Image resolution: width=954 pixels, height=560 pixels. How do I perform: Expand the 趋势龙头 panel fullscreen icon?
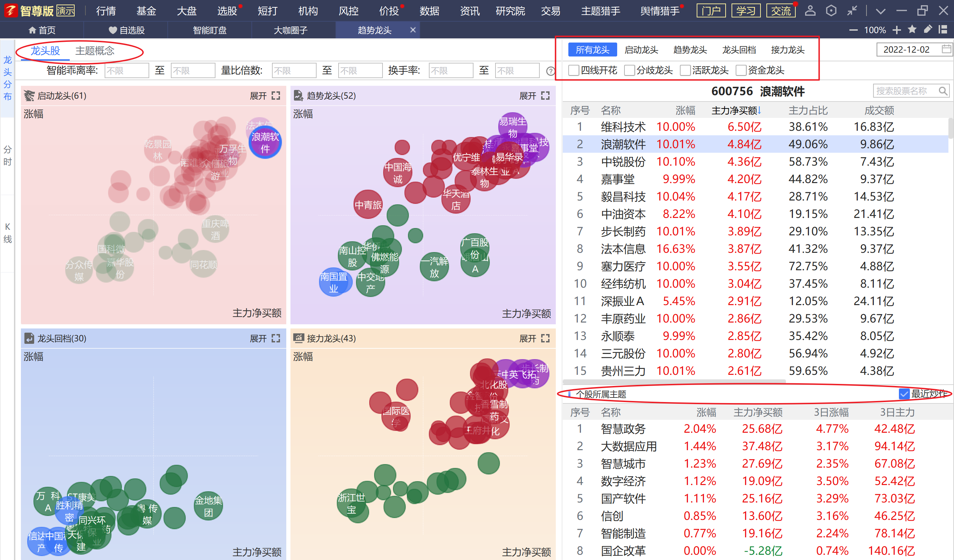coord(545,96)
